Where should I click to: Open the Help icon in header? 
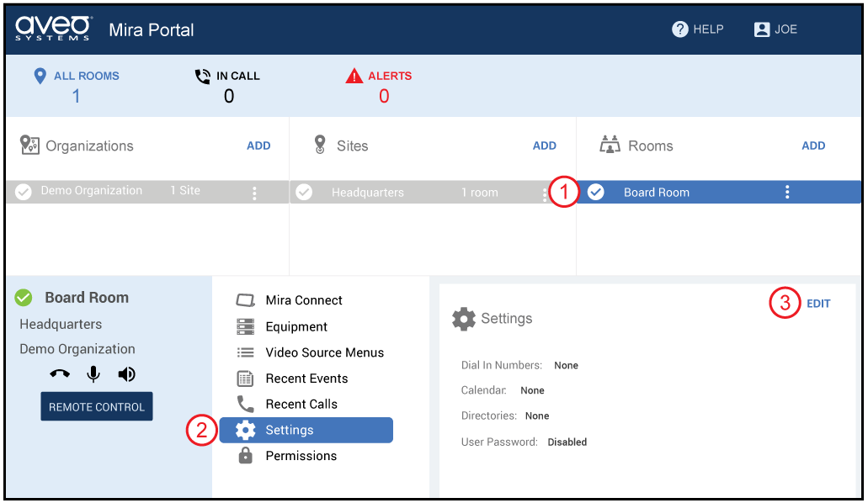coord(680,29)
